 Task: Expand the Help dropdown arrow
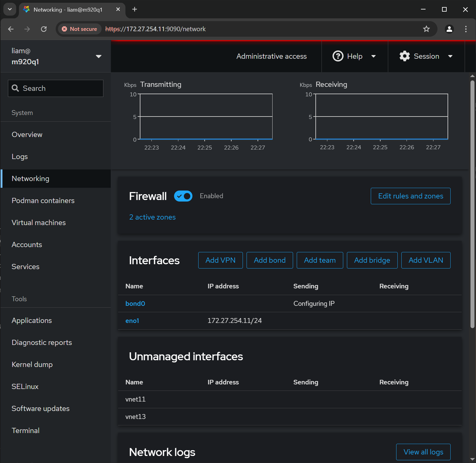tap(373, 56)
